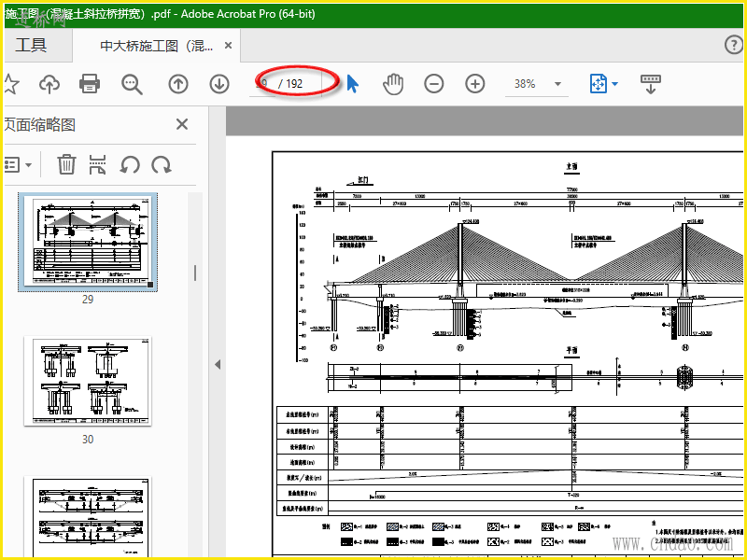Select page 30 thumbnail
747x560 pixels.
click(x=88, y=381)
